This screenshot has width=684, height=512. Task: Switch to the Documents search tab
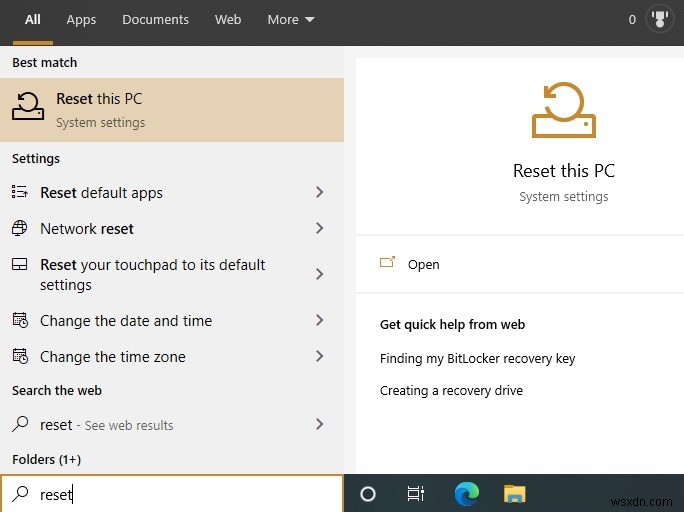(x=155, y=20)
